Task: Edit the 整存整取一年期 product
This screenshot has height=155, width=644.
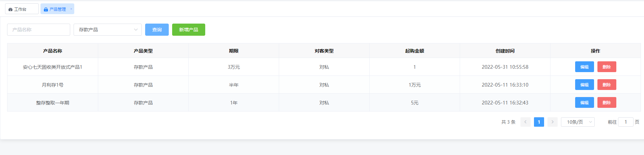Action: point(585,102)
